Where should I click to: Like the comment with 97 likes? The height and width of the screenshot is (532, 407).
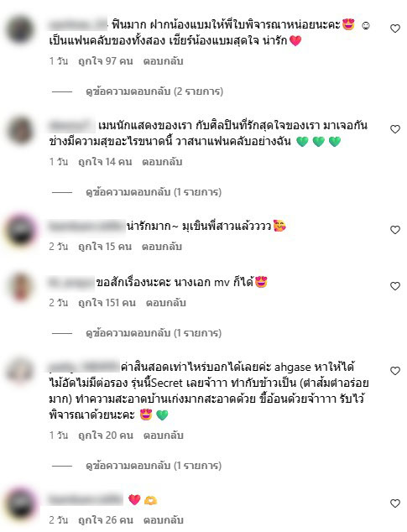[395, 29]
